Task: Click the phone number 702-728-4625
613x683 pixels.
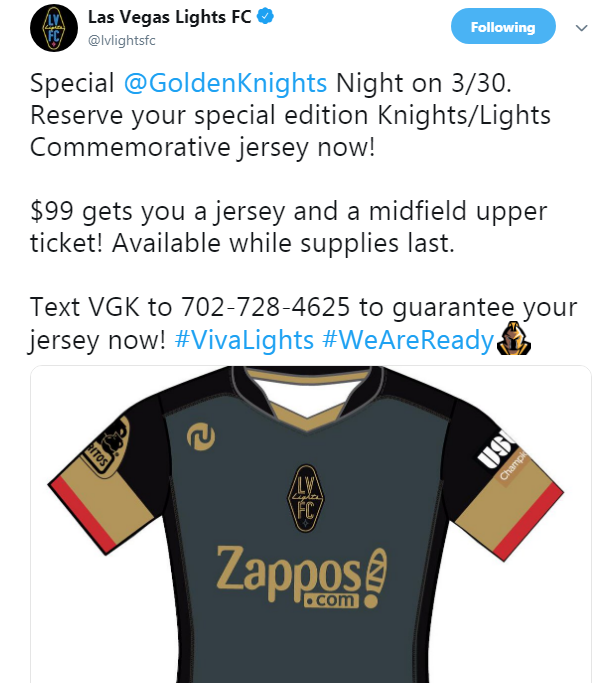Action: tap(265, 307)
